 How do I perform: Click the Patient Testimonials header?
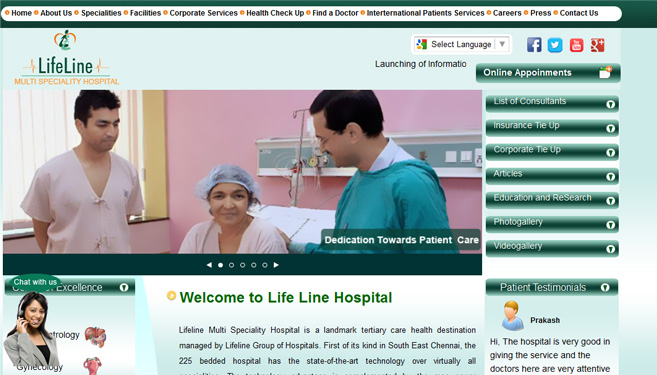pos(552,287)
